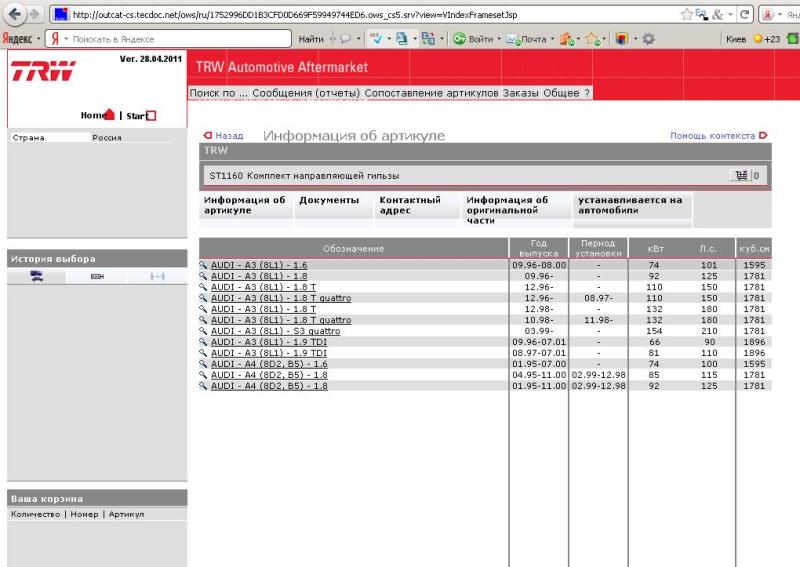Viewport: 800px width, 567px height.
Task: Click the Артикул cart column label
Action: coord(126,514)
